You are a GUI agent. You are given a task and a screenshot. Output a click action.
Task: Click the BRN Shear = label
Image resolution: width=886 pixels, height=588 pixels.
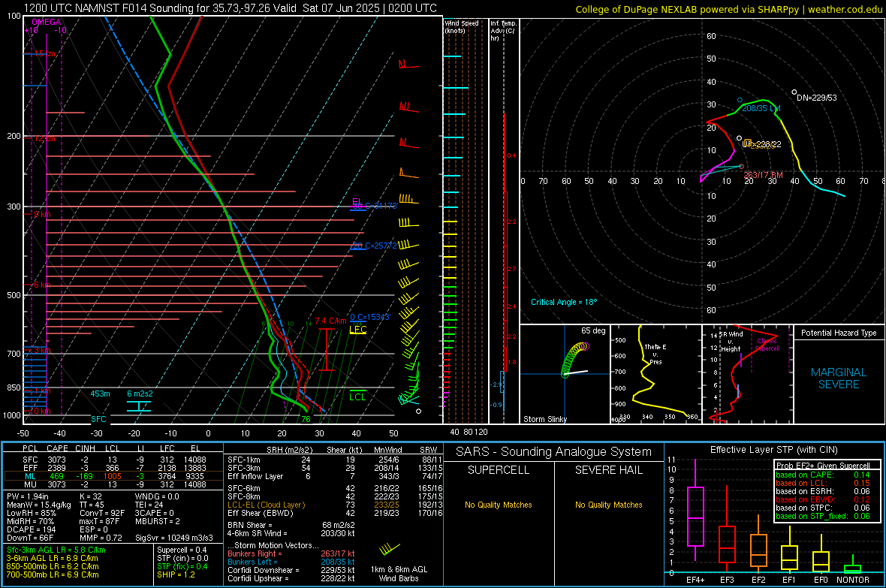[249, 525]
